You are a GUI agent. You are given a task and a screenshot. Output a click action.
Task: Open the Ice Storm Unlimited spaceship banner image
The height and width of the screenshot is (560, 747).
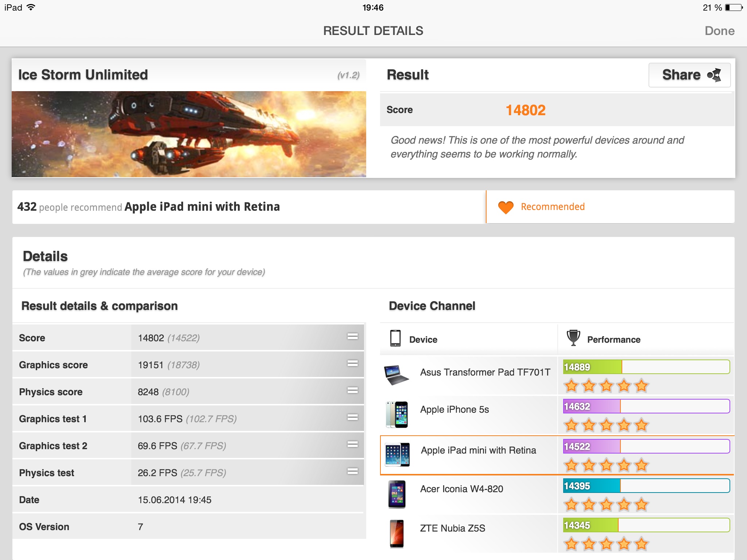(189, 134)
